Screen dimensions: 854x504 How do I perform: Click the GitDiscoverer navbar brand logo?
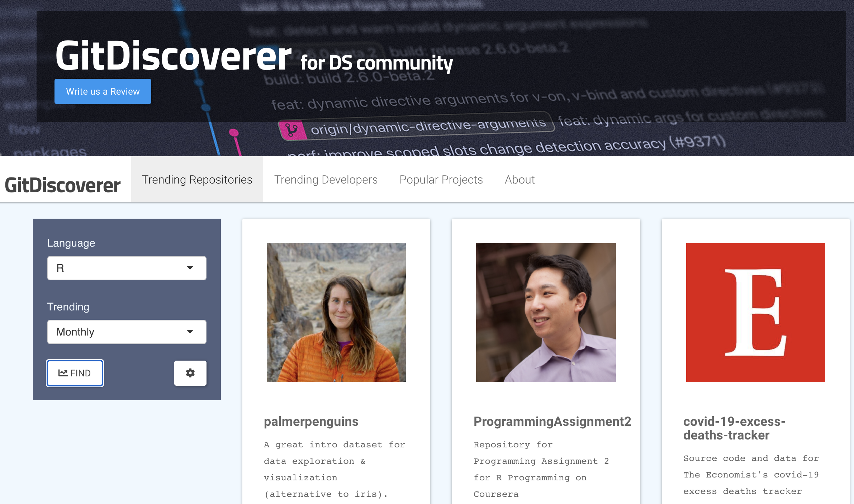(x=63, y=185)
